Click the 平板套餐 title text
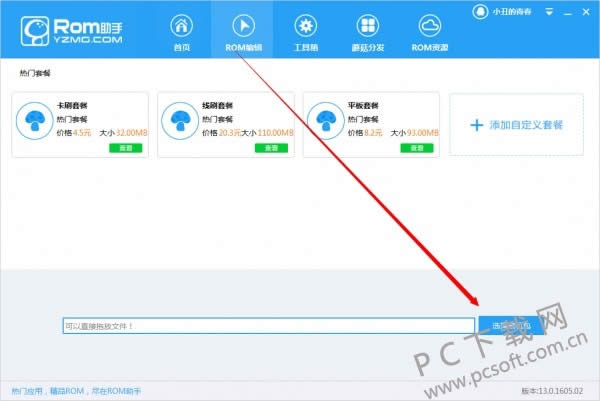 tap(363, 106)
